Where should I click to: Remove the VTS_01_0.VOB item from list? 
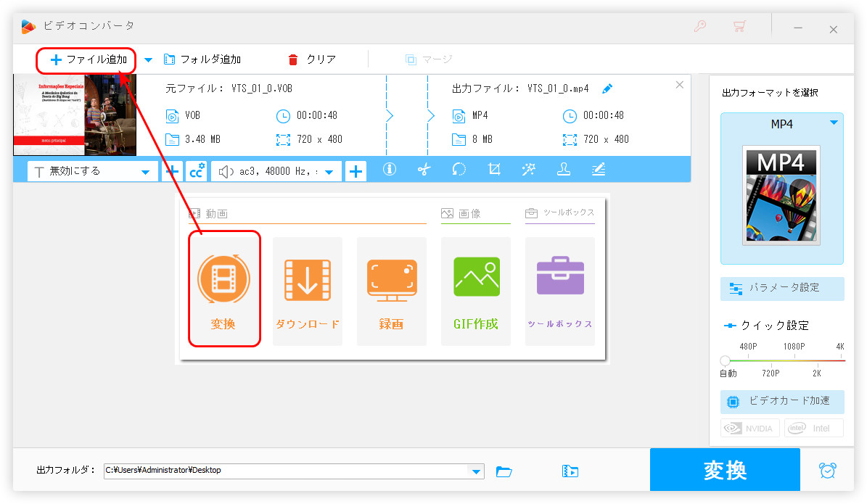point(680,85)
